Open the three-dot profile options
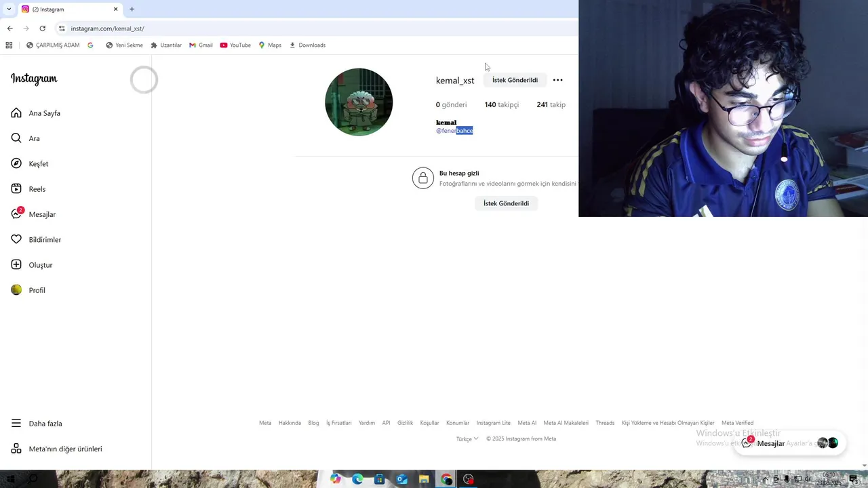Image resolution: width=868 pixels, height=488 pixels. (x=557, y=80)
